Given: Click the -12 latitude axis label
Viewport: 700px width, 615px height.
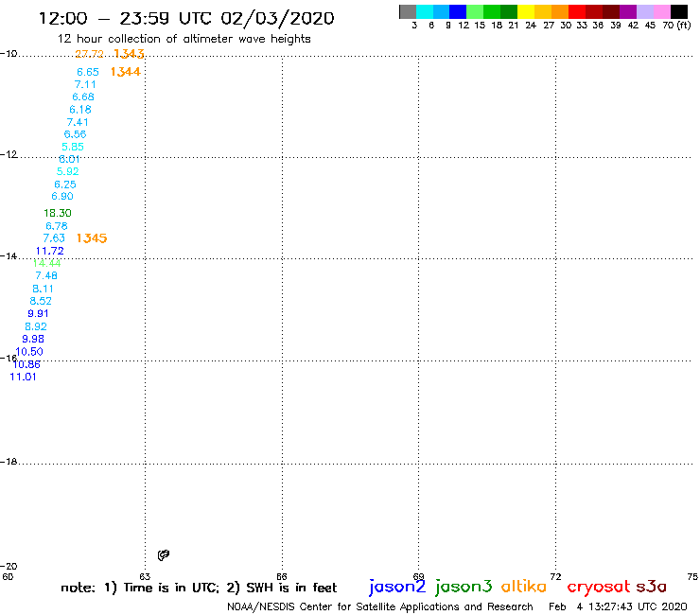Looking at the screenshot, I should click(9, 154).
